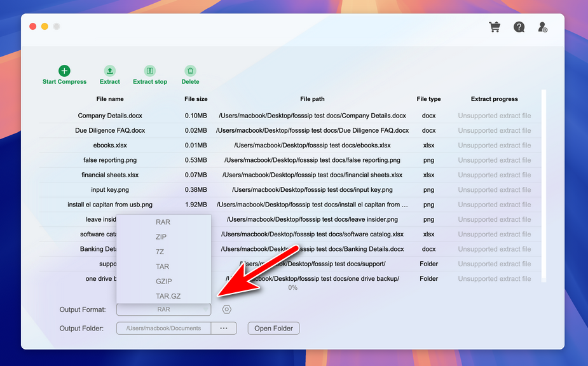Pick 7Z in the format dropdown
Image resolution: width=588 pixels, height=366 pixels.
tap(160, 252)
